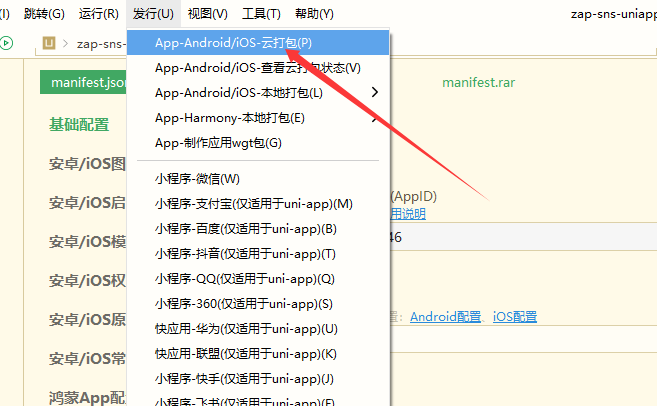Open the 跳转(G) menu

[44, 14]
